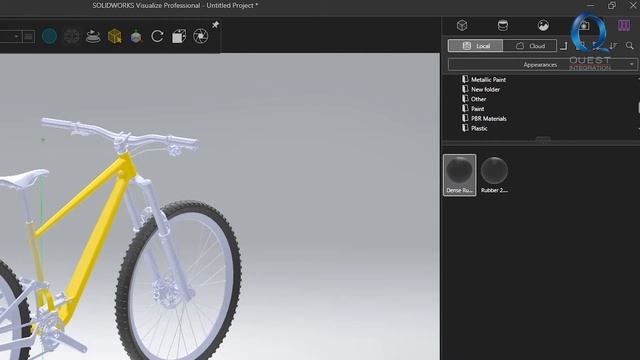Pin the main toolbar
This screenshot has height=360, width=640.
pos(216,24)
